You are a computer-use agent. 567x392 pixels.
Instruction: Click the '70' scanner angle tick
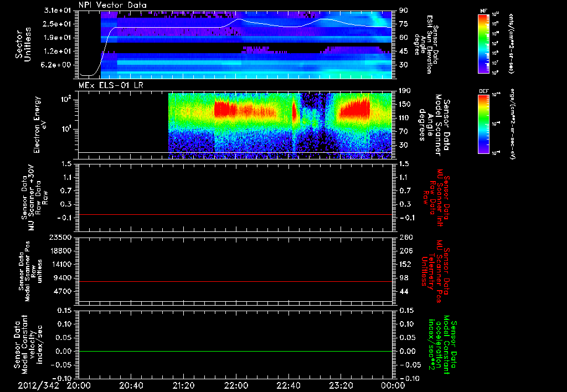pos(403,132)
